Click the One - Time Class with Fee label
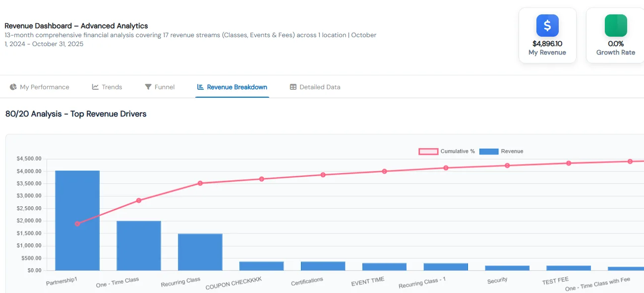Screen dimensions: 644x293 [598, 284]
